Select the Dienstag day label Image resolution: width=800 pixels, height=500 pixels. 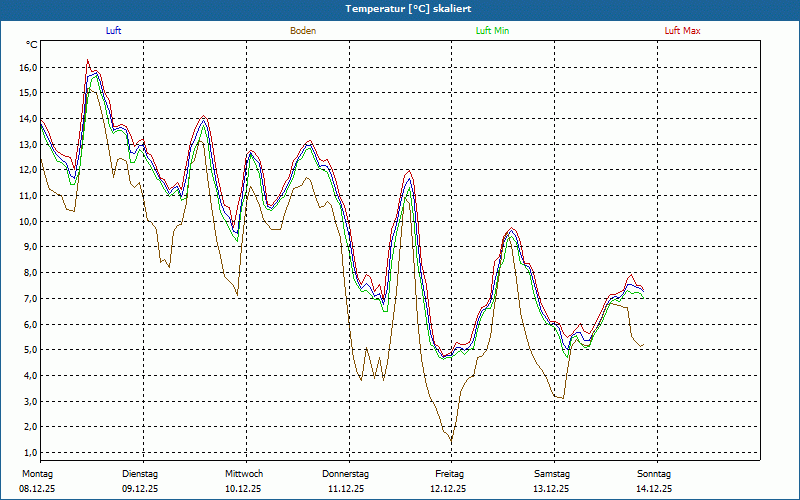[x=140, y=474]
